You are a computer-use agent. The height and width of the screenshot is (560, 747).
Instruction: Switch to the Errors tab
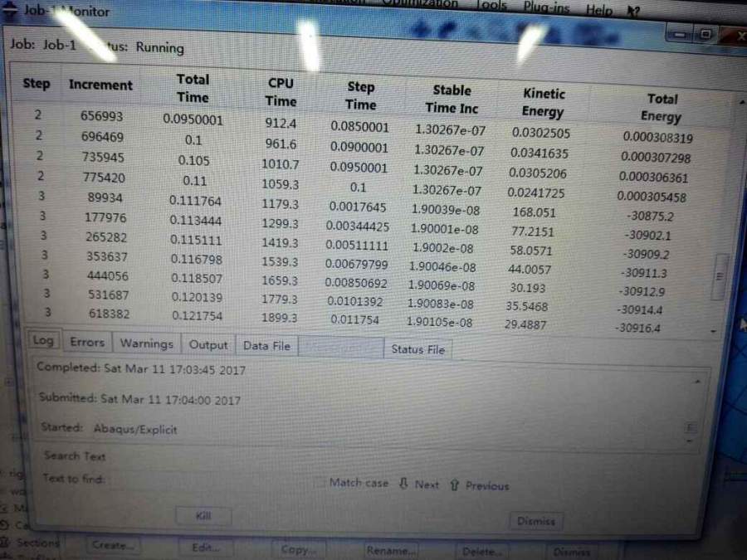click(87, 343)
